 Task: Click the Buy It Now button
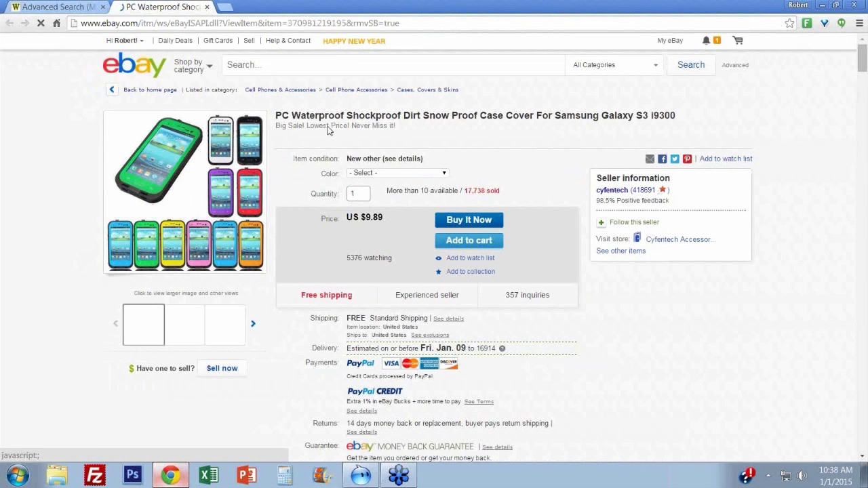point(469,220)
